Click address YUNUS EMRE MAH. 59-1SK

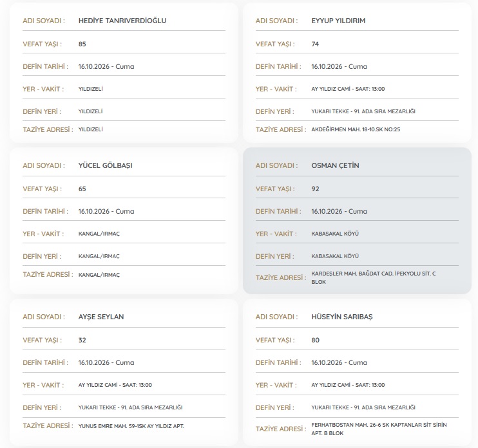pyautogui.click(x=131, y=426)
